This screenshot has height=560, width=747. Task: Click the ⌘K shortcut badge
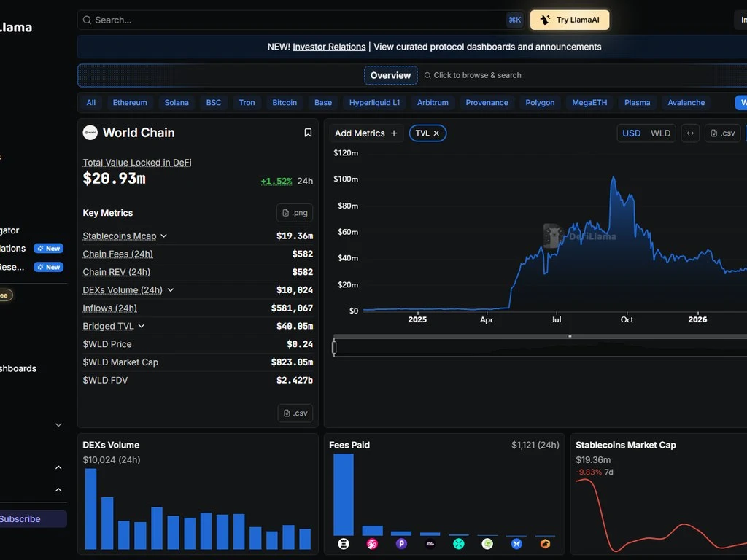coord(514,20)
